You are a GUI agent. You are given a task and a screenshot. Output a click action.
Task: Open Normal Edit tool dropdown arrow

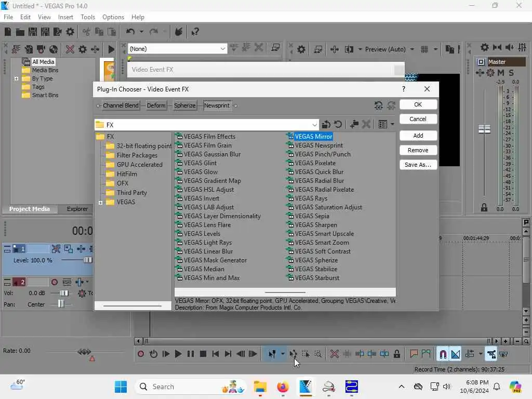point(283,354)
